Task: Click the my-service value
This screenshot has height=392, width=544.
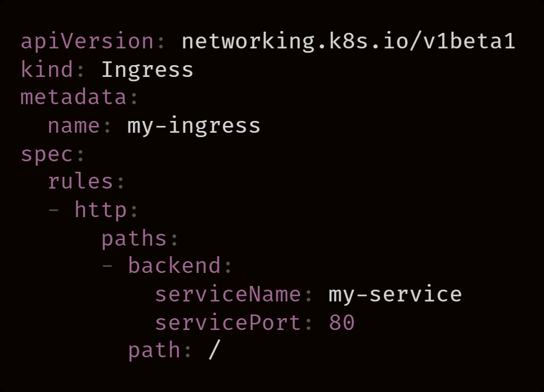Action: (x=395, y=294)
